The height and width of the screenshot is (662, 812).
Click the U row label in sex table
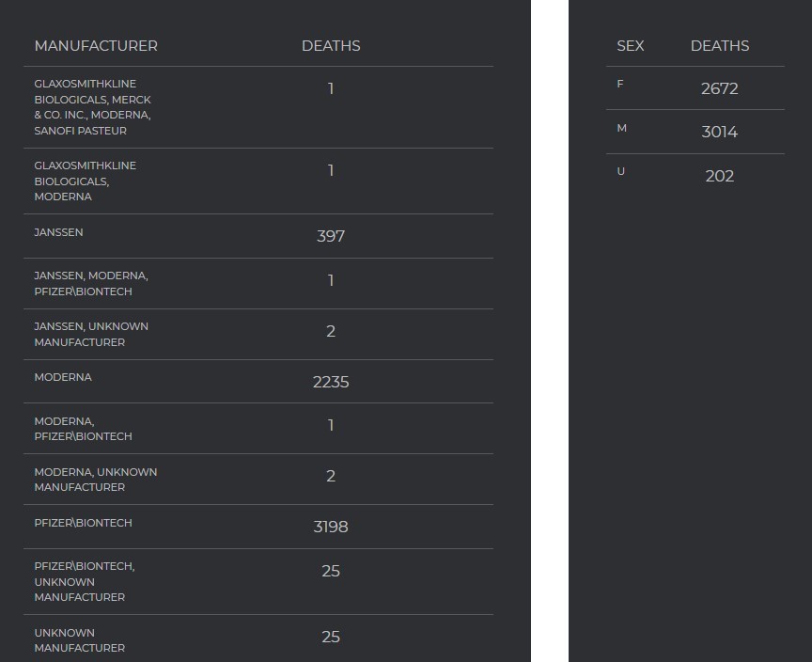[620, 171]
